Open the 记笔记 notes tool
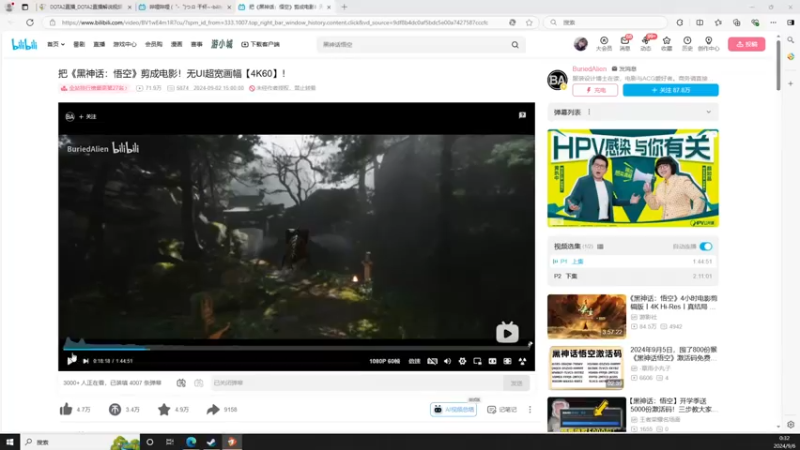The width and height of the screenshot is (800, 450). click(x=502, y=410)
